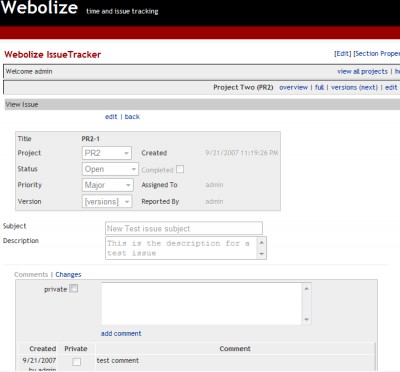The height and width of the screenshot is (372, 400).
Task: Open versions (next) link
Action: click(x=354, y=87)
